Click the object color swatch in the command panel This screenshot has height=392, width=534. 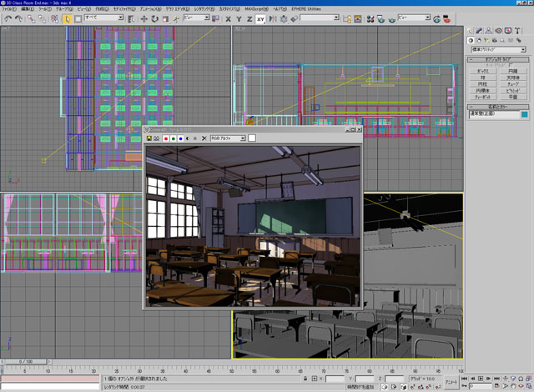(x=525, y=114)
